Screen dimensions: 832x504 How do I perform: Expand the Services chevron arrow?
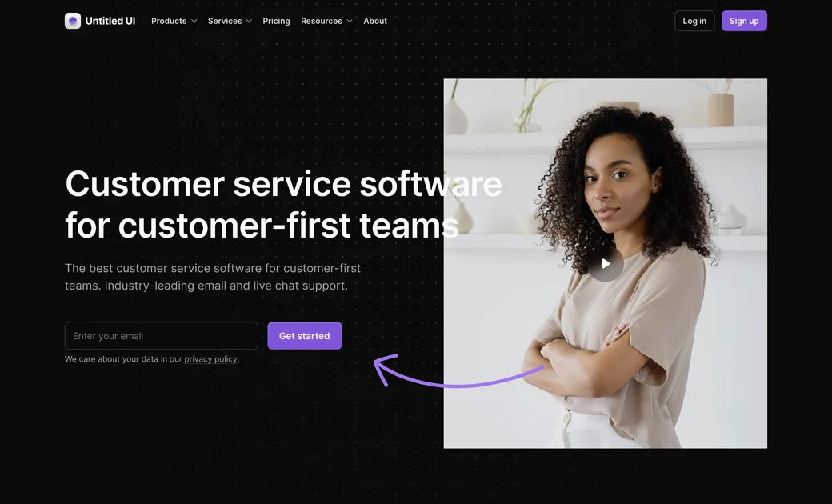[x=249, y=22]
